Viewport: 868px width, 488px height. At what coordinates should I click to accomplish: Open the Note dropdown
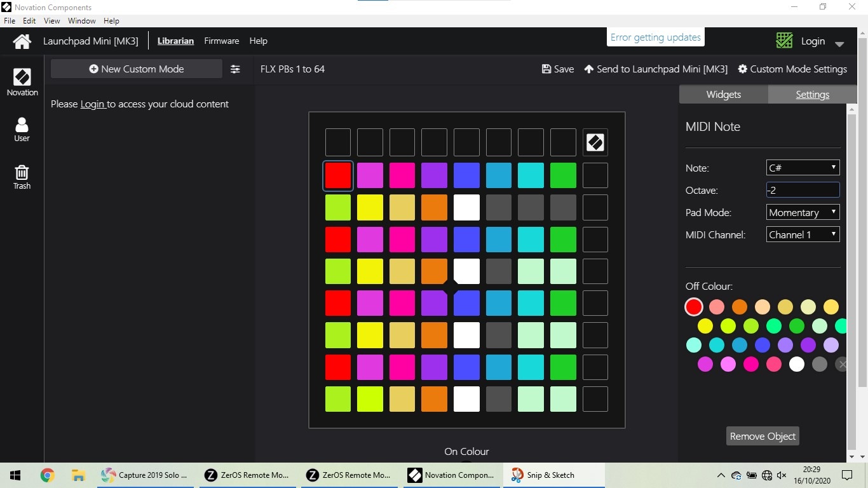pos(803,168)
